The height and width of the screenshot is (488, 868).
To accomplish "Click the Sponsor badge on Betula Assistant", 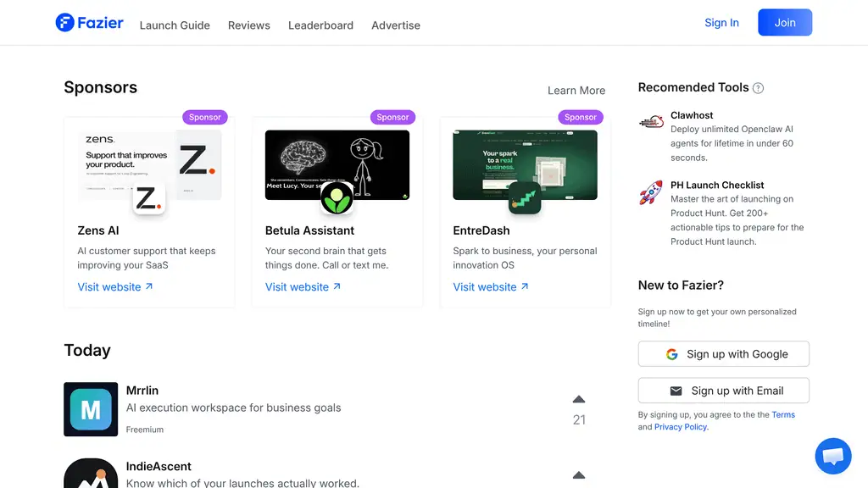I will coord(392,117).
